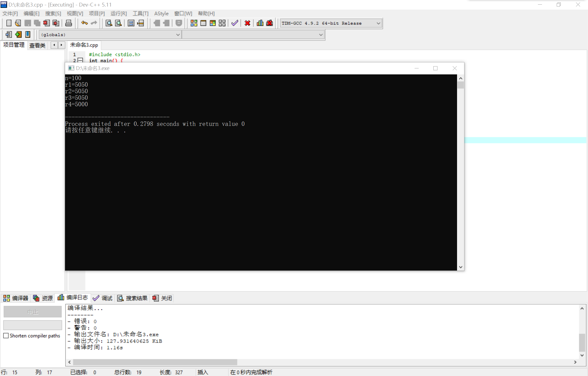Select the 查看类 tab
This screenshot has height=376, width=588.
pyautogui.click(x=37, y=45)
